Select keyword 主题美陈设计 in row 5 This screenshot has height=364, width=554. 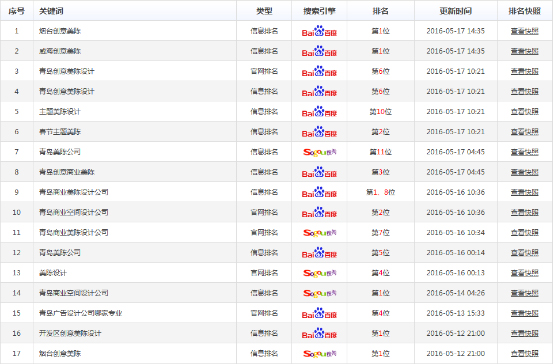[x=60, y=112]
